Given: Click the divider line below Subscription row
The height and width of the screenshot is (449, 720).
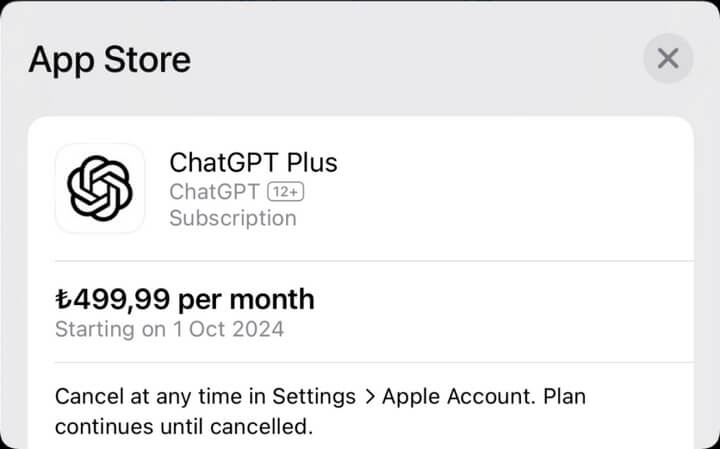Looking at the screenshot, I should coord(374,261).
